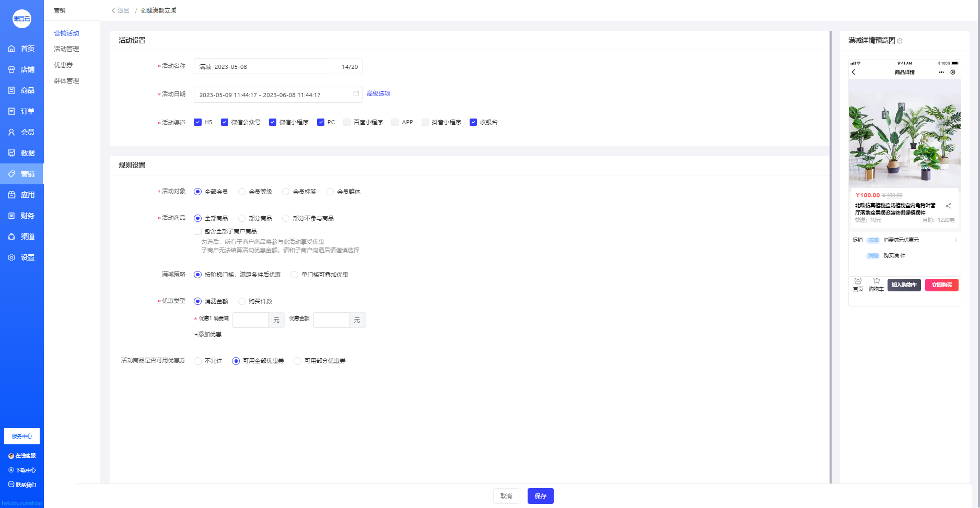Click the 取消 cancel button

[506, 496]
